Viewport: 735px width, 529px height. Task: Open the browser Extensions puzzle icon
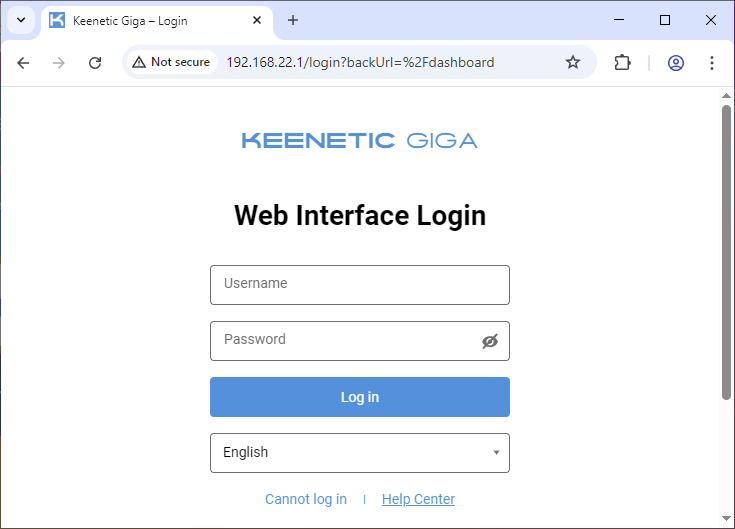pyautogui.click(x=622, y=63)
